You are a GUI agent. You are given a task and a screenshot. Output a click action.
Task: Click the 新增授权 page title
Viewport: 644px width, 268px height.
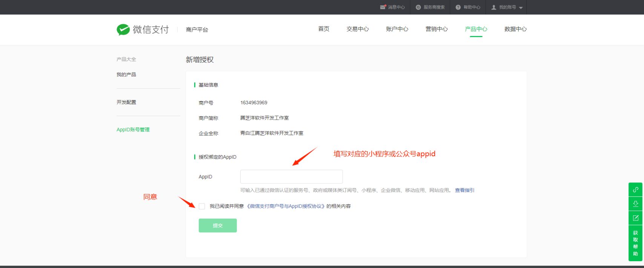(200, 60)
